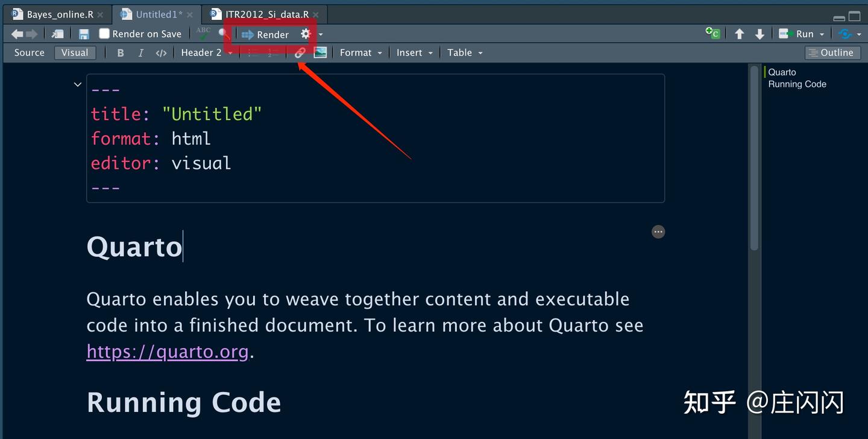Insert a new code chunk
The image size is (868, 439).
click(712, 34)
